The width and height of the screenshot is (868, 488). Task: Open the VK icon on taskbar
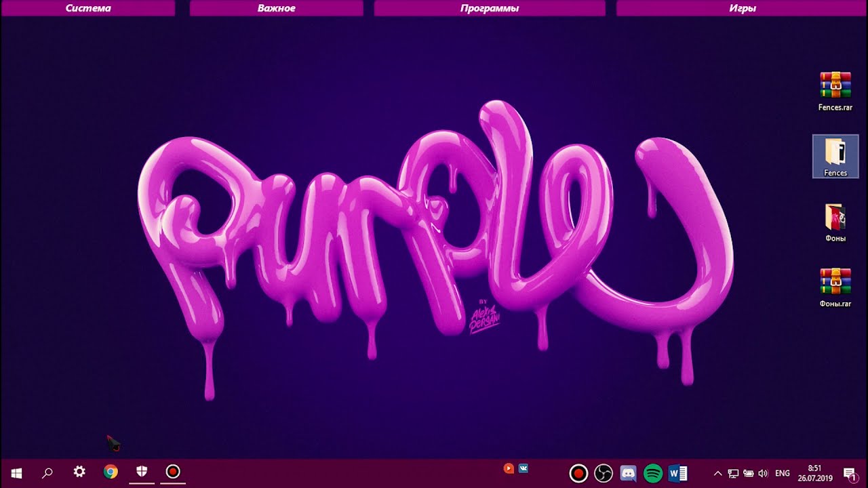(x=524, y=468)
